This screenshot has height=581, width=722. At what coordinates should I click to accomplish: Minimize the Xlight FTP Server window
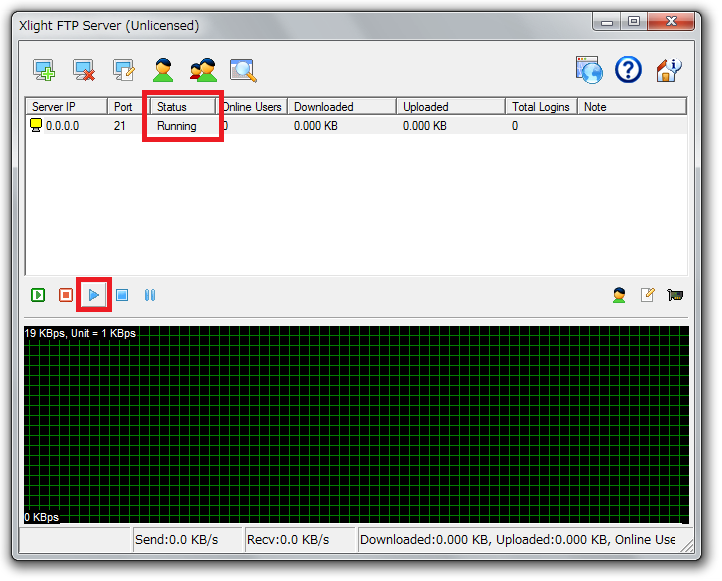(607, 22)
